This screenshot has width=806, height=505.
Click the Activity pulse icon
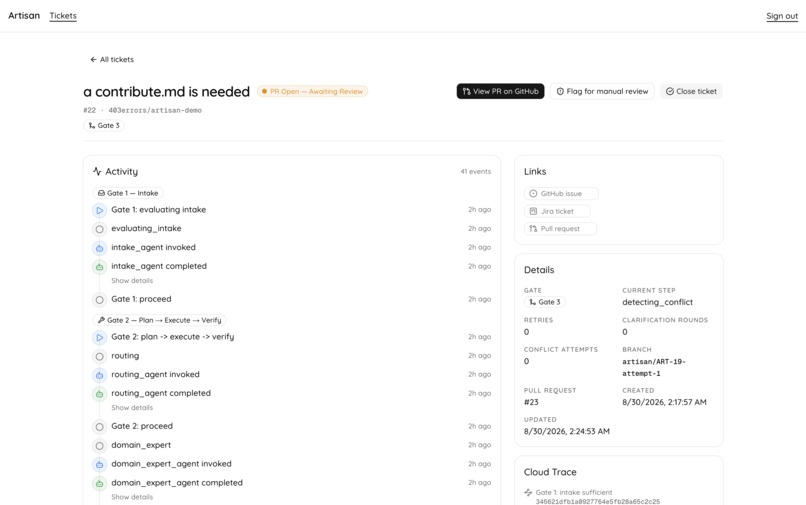[x=97, y=171]
